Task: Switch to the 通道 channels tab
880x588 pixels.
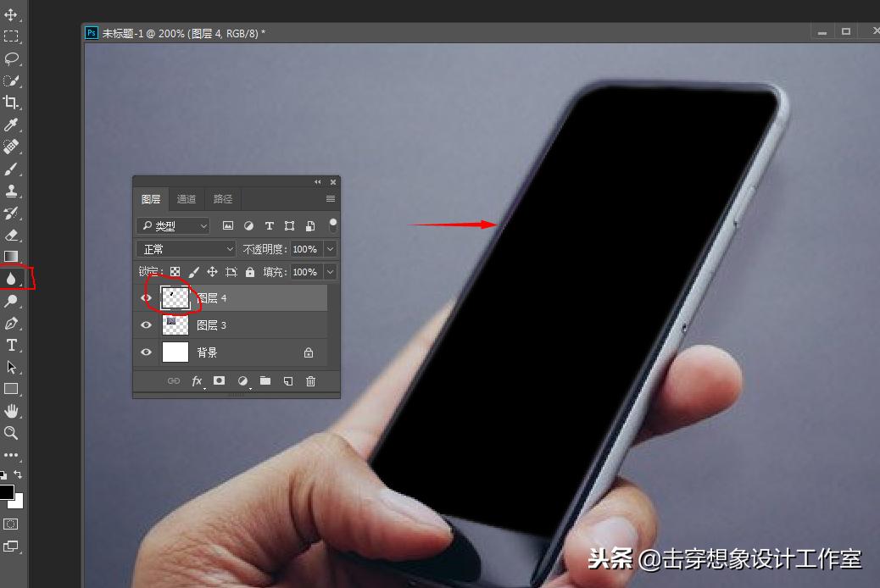Action: (x=187, y=199)
